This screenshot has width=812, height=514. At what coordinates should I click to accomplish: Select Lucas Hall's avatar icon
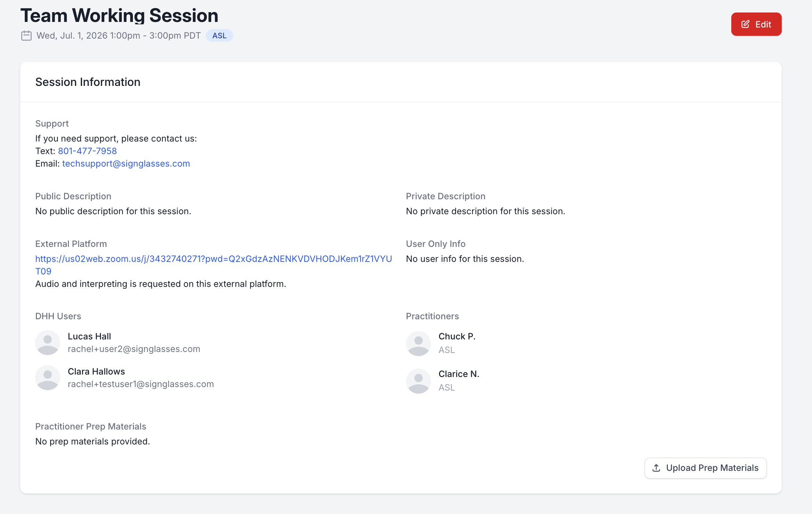[48, 343]
